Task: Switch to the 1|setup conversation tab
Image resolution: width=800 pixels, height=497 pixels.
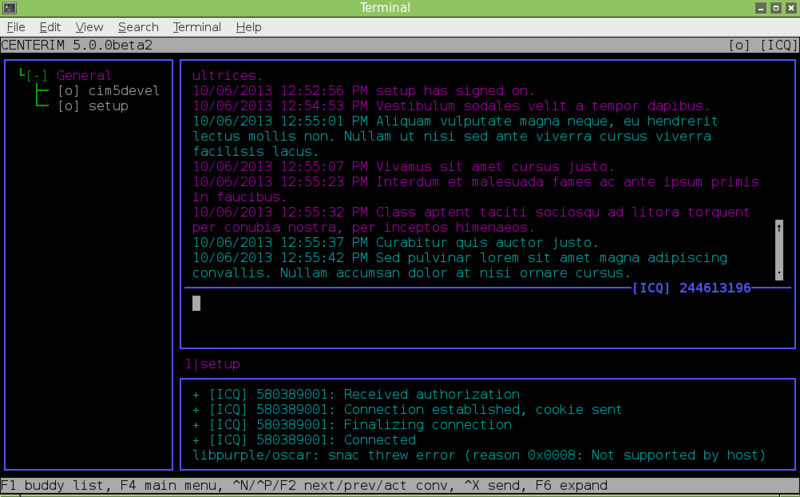Action: 212,364
